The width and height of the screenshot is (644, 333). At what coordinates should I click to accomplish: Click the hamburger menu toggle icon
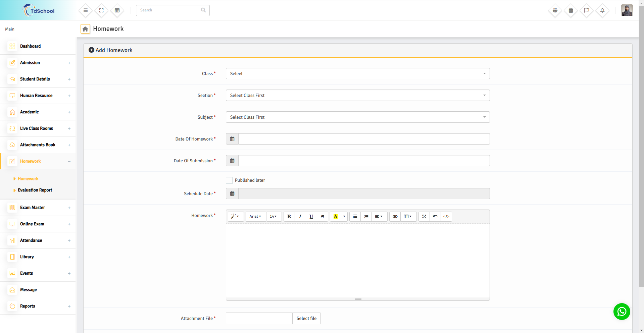(x=86, y=10)
